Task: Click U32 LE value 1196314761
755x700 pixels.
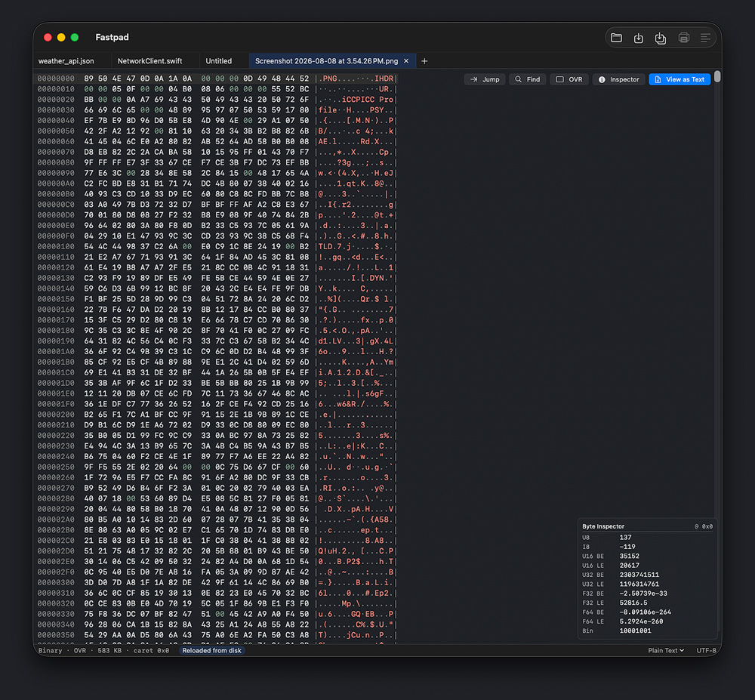Action: tap(639, 584)
